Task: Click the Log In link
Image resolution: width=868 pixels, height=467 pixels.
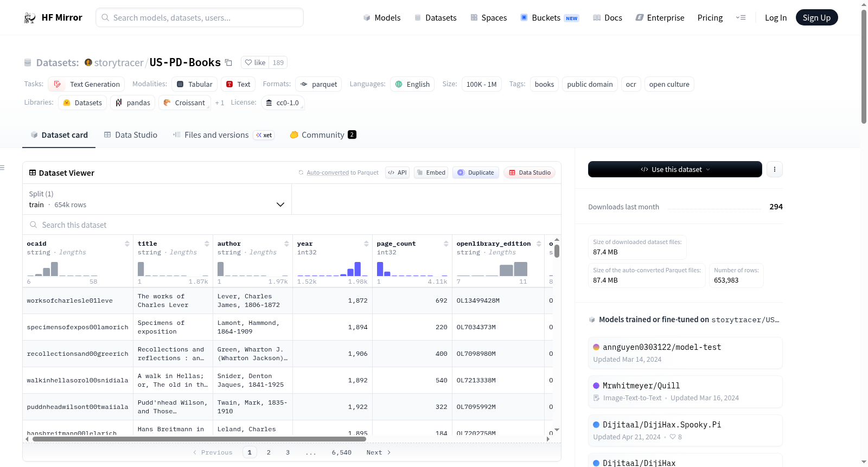Action: point(776,18)
